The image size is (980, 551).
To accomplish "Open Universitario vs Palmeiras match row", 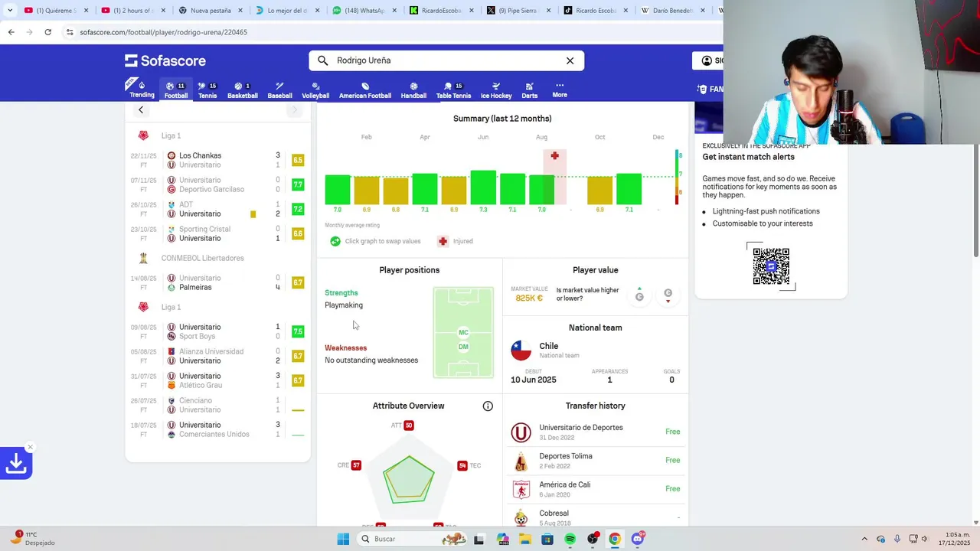I will [218, 282].
